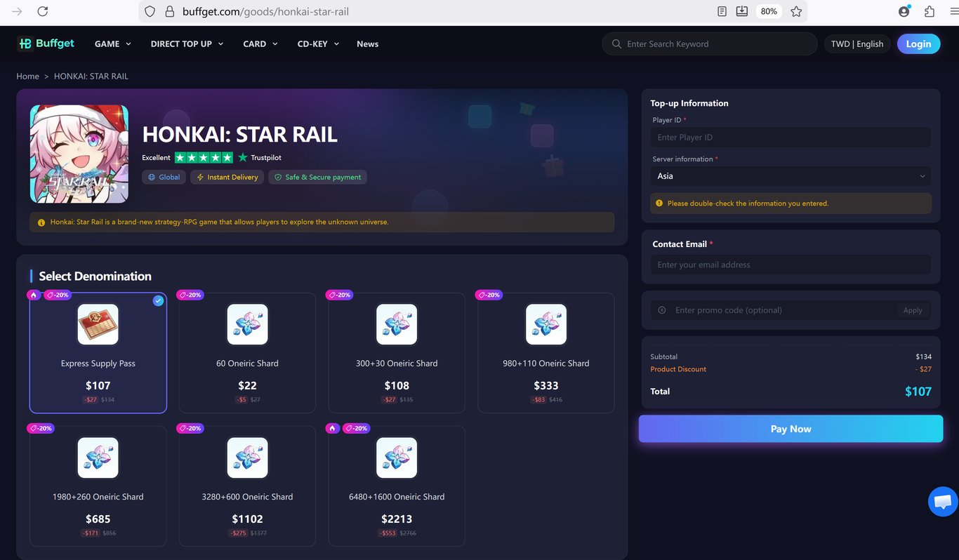Select the 3280+600 Oneiric Shard price $1102

coord(248,519)
